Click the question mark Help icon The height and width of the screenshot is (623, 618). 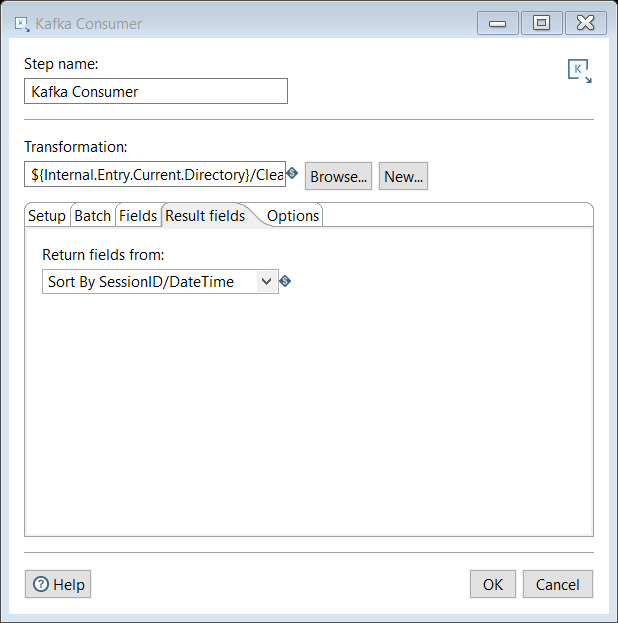41,584
